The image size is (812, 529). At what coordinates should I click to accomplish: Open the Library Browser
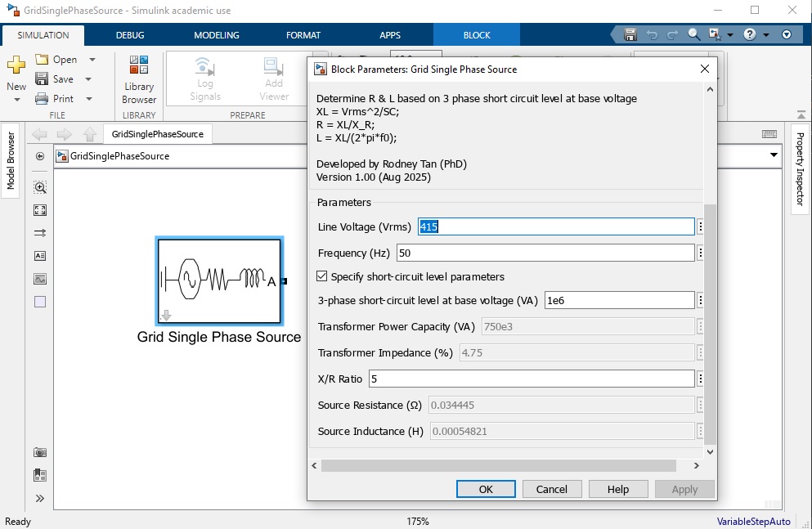(x=139, y=80)
